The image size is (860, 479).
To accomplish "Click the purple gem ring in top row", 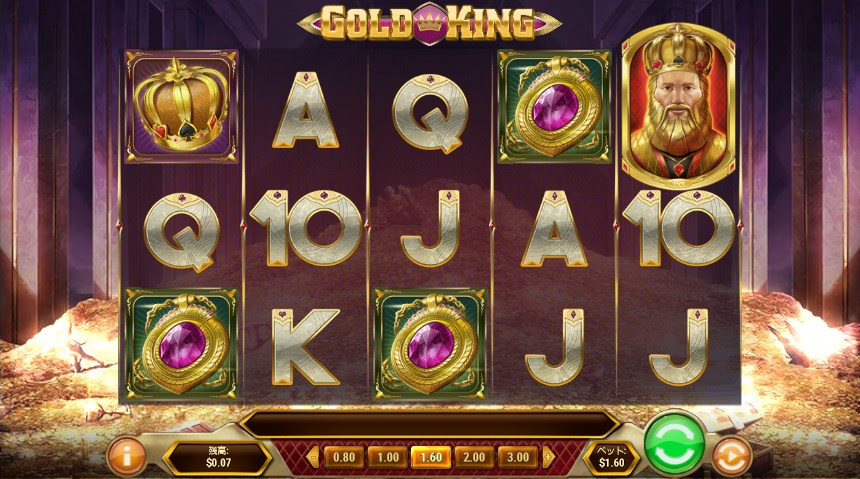I will click(x=554, y=106).
